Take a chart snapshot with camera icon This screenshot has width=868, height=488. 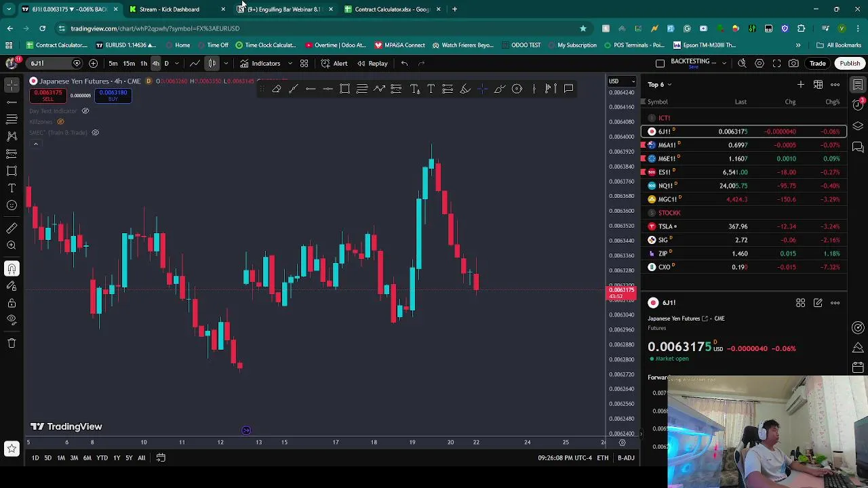(x=793, y=63)
